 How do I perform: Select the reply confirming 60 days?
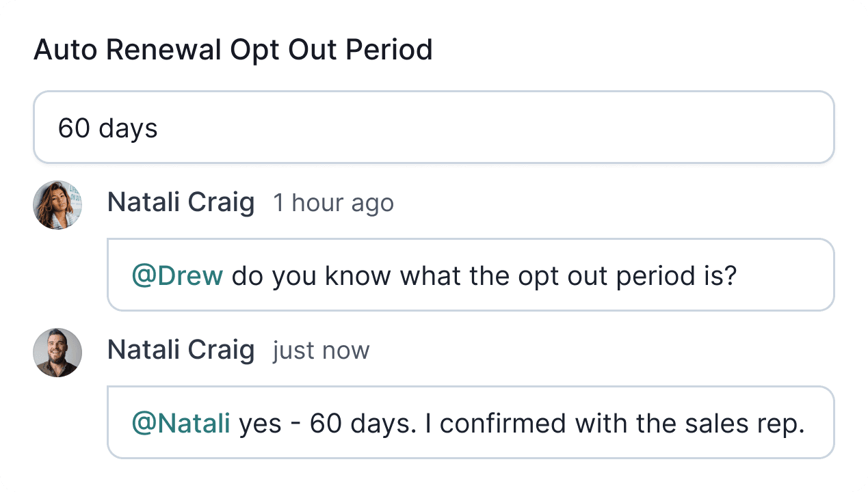click(471, 422)
